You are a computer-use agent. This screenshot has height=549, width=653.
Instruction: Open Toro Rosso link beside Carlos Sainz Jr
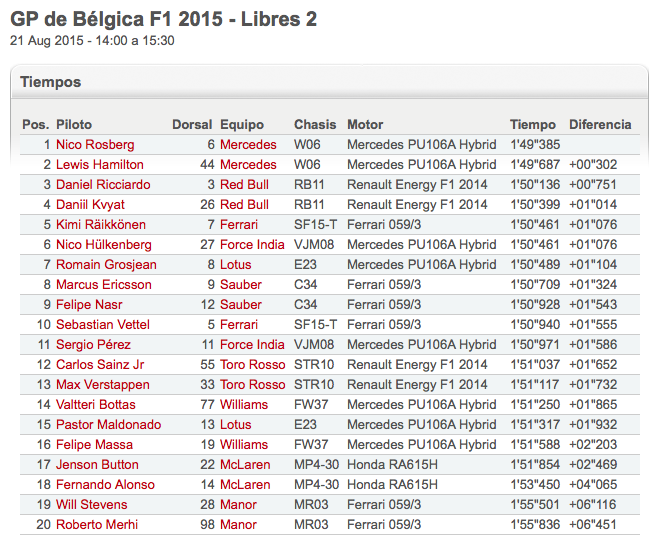[x=252, y=364]
